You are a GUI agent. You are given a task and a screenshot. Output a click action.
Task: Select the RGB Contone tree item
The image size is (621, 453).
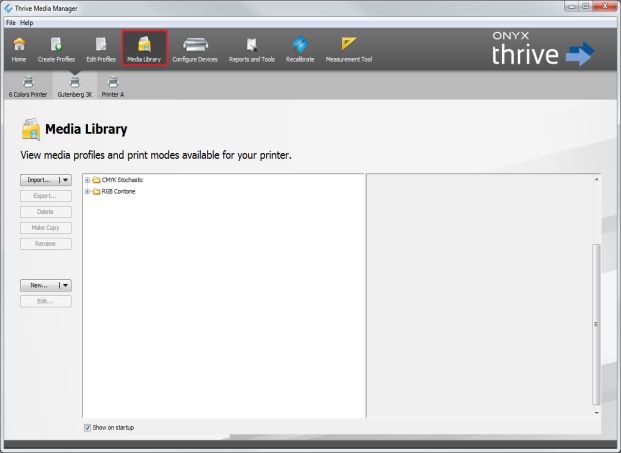pos(118,192)
